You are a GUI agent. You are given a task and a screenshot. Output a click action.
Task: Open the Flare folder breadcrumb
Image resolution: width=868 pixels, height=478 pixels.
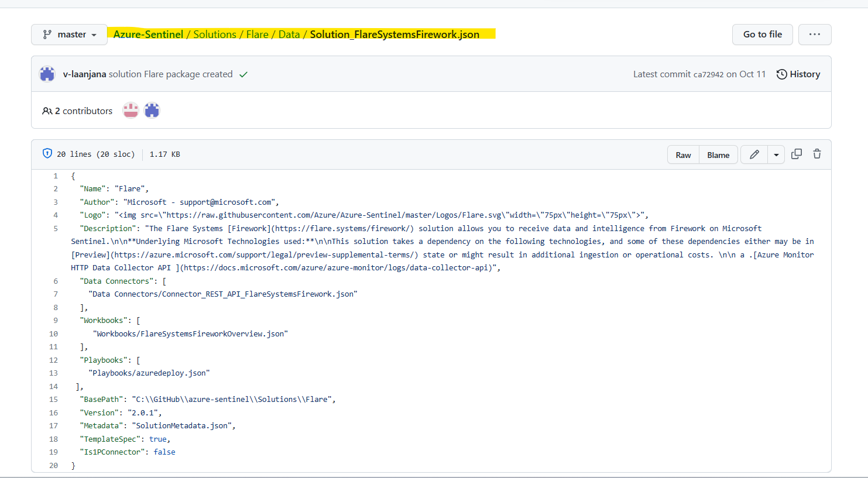click(258, 35)
